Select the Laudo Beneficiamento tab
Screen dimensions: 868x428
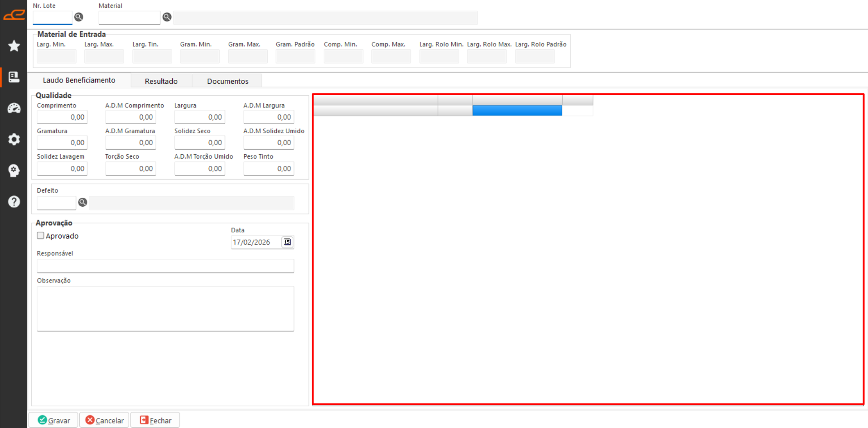point(79,80)
